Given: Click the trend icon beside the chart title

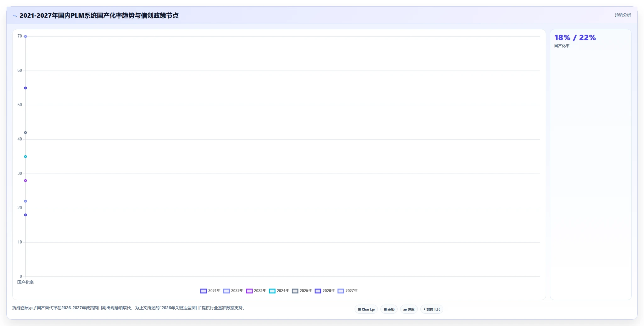Looking at the screenshot, I should (x=15, y=16).
